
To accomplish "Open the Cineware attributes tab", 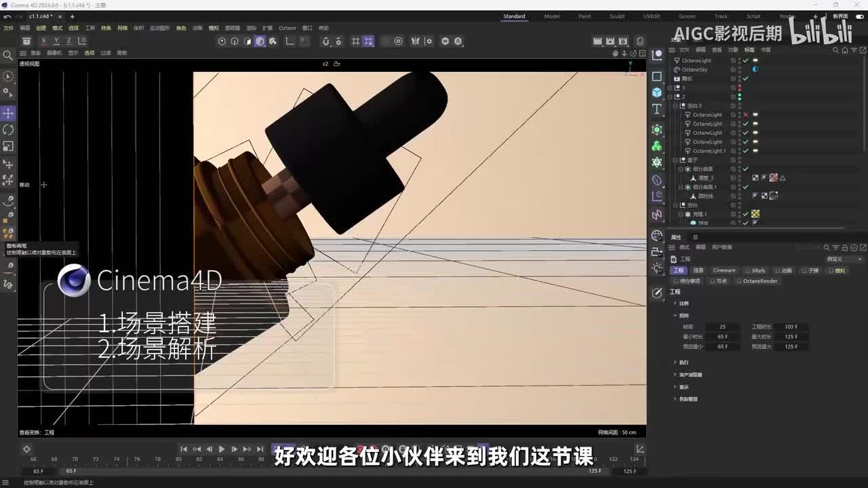I will pyautogui.click(x=724, y=270).
